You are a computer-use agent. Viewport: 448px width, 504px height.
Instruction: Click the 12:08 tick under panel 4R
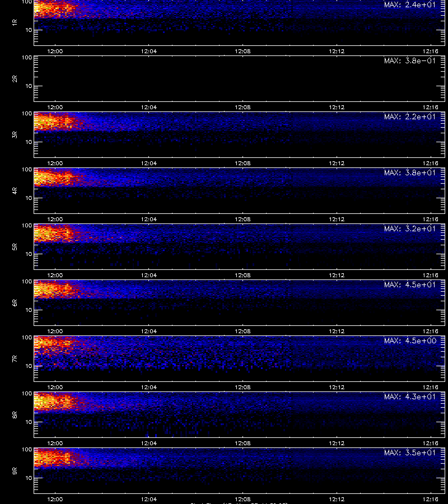tap(242, 219)
